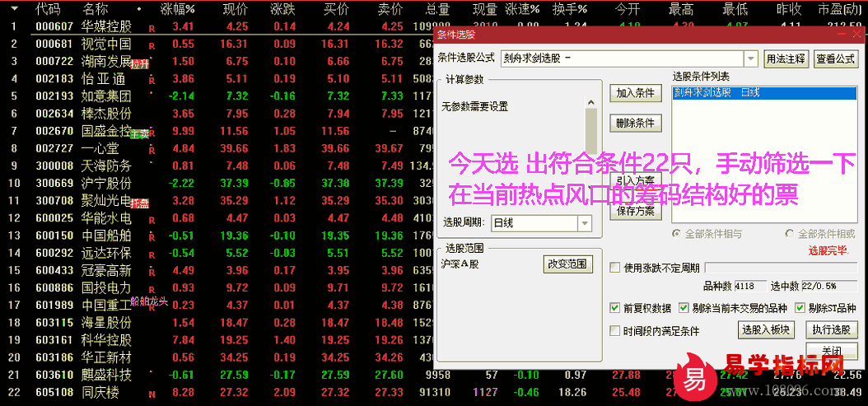Click the 保存方案 button

[636, 211]
